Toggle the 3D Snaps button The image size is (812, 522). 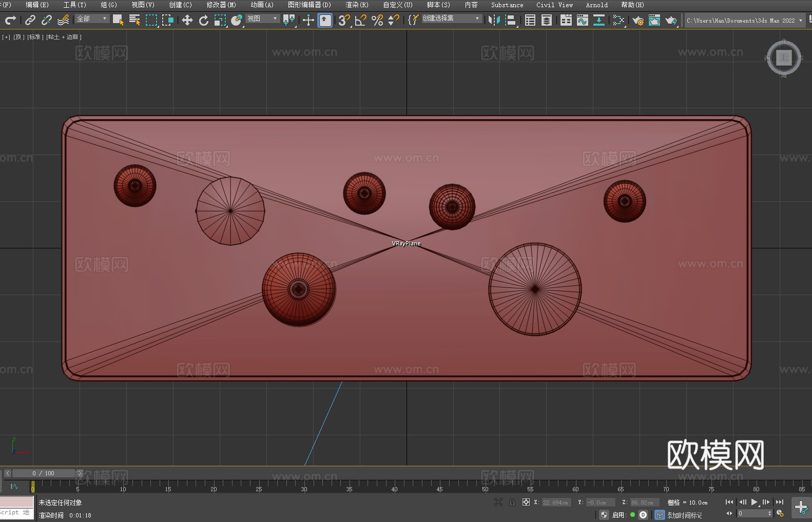tap(344, 20)
